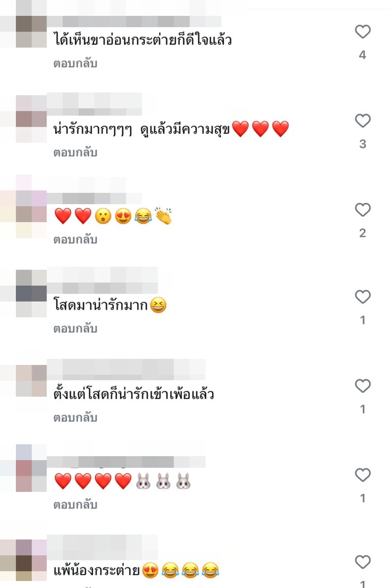This screenshot has width=391, height=588.
Task: View the like count 3 on second comment
Action: tap(363, 144)
